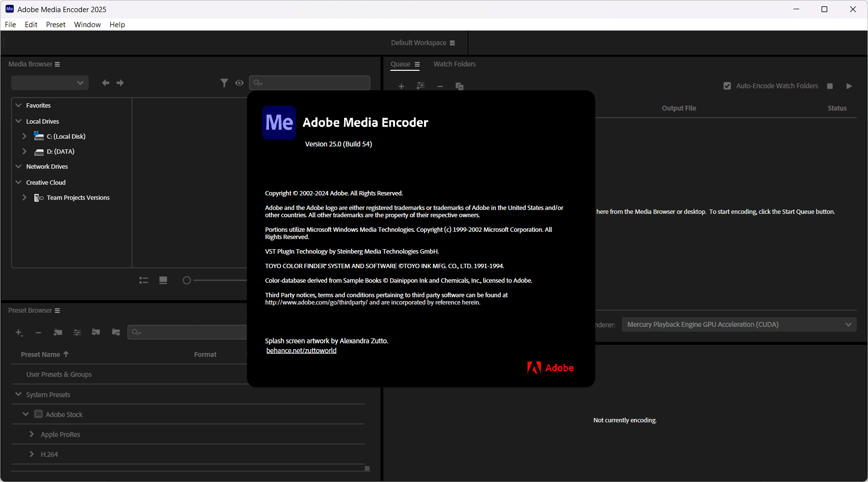This screenshot has width=868, height=482.
Task: Select the C: (Local Disk) drive icon
Action: click(39, 136)
